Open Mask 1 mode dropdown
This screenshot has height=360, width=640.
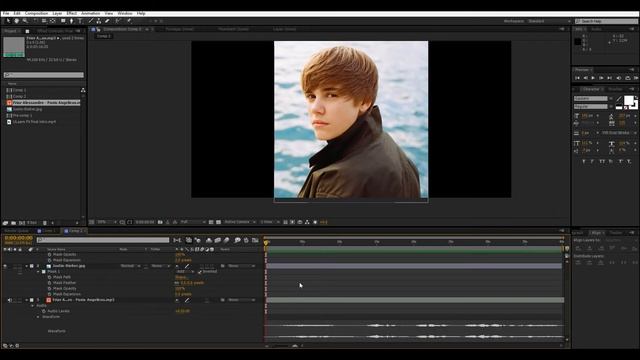click(185, 272)
